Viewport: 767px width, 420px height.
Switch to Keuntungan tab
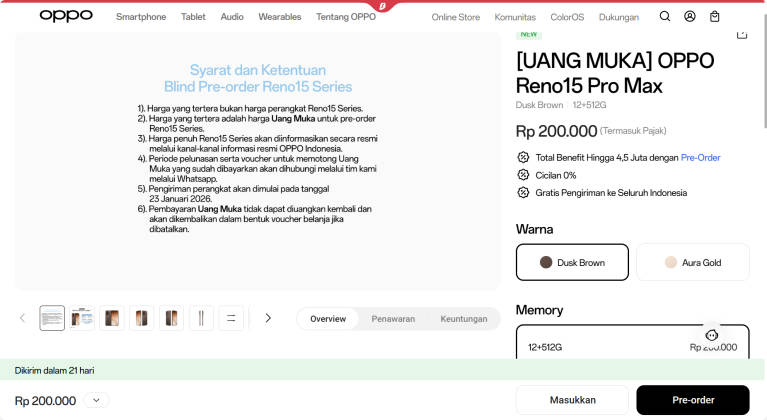coord(464,319)
